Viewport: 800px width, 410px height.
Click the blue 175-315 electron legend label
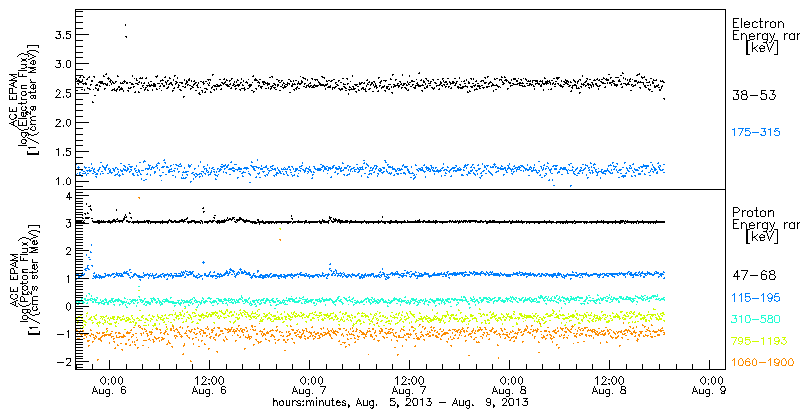click(x=756, y=133)
